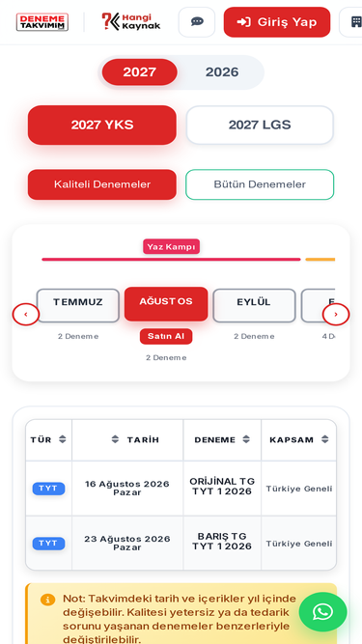Image resolution: width=362 pixels, height=644 pixels.
Task: Click the Giriş Yap login button
Action: (277, 22)
